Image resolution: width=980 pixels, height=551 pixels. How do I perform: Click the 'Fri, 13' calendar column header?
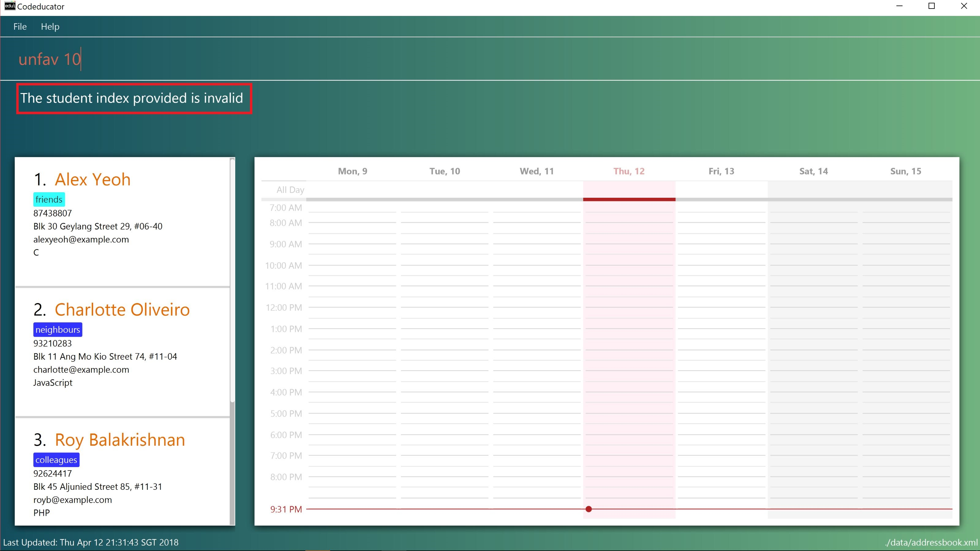721,171
